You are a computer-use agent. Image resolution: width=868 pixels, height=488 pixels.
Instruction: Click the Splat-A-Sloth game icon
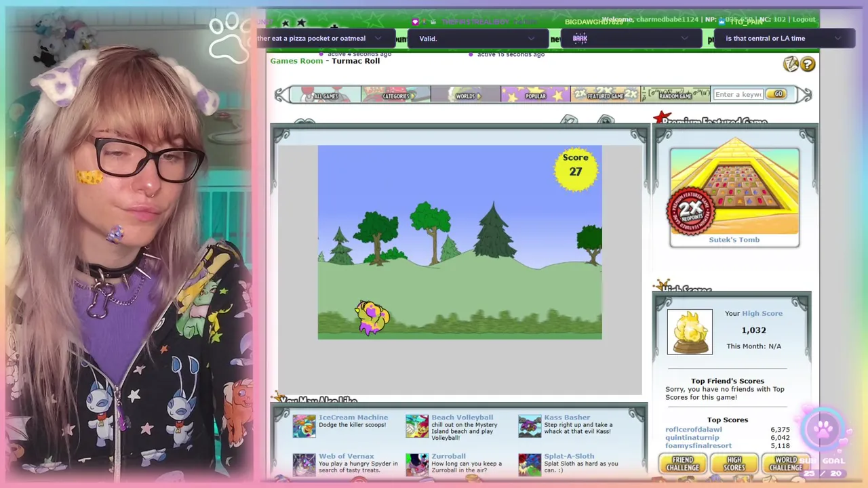tap(530, 465)
